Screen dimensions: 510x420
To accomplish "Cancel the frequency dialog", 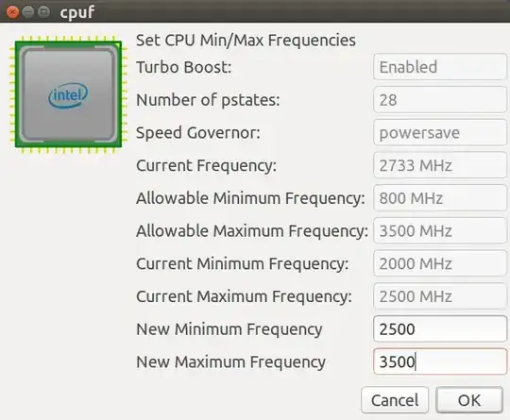I will 395,400.
